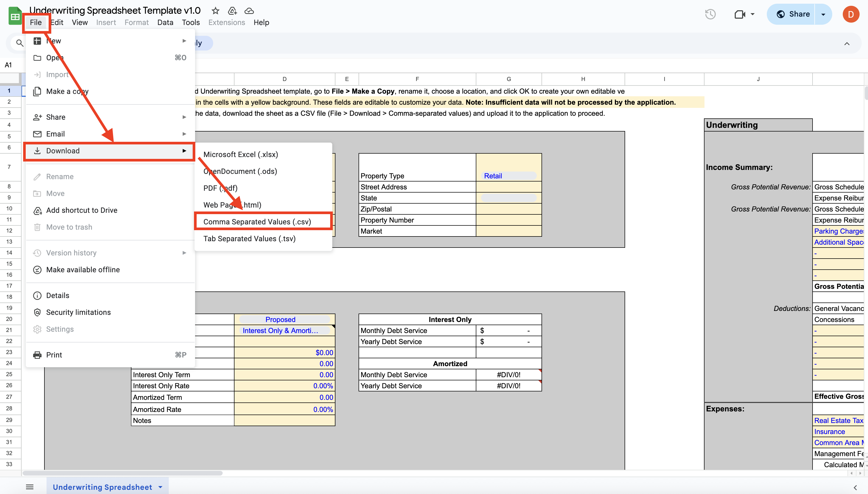Viewport: 868px width, 494px height.
Task: Click the add-to-Drive icon beside title
Action: click(x=232, y=11)
